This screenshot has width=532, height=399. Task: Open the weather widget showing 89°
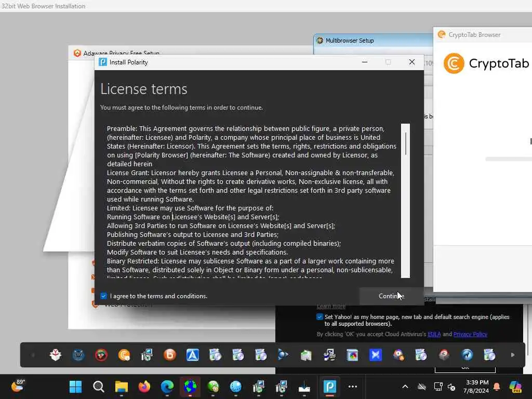tap(18, 386)
